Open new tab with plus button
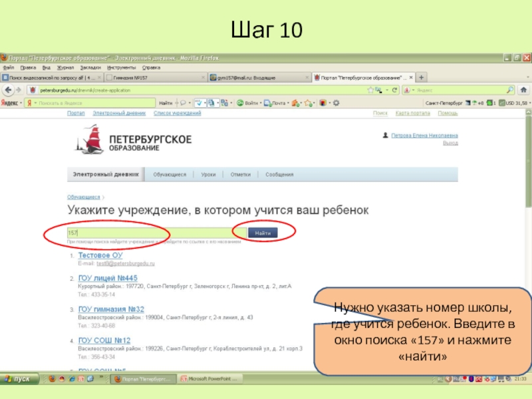This screenshot has height=399, width=532. (422, 77)
